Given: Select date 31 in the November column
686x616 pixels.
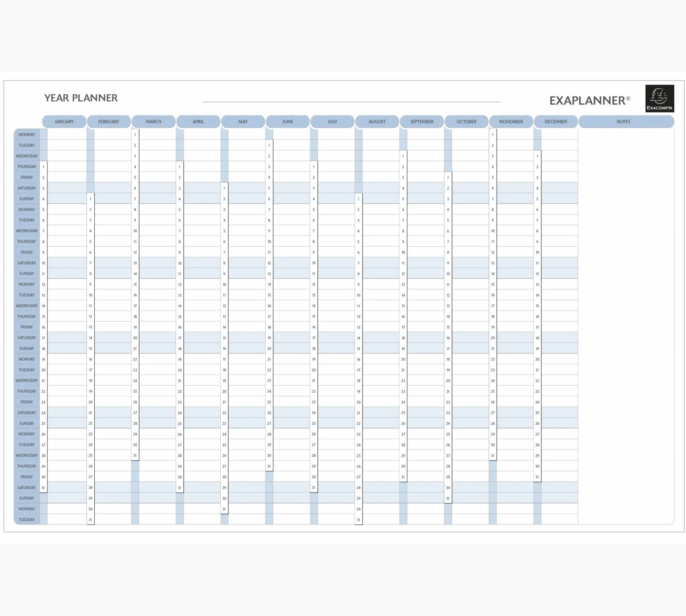Looking at the screenshot, I should click(x=493, y=456).
